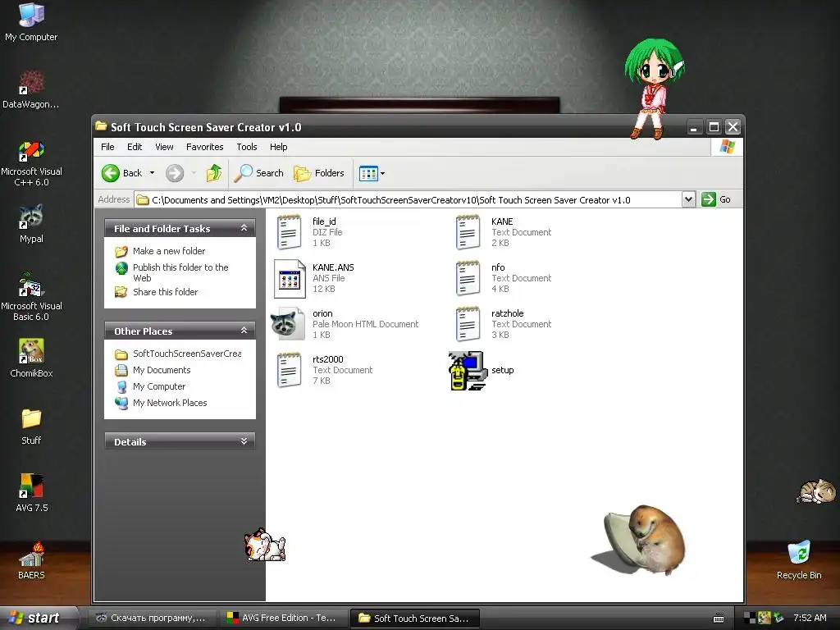Open the Tools menu
This screenshot has width=840, height=630.
pos(246,147)
